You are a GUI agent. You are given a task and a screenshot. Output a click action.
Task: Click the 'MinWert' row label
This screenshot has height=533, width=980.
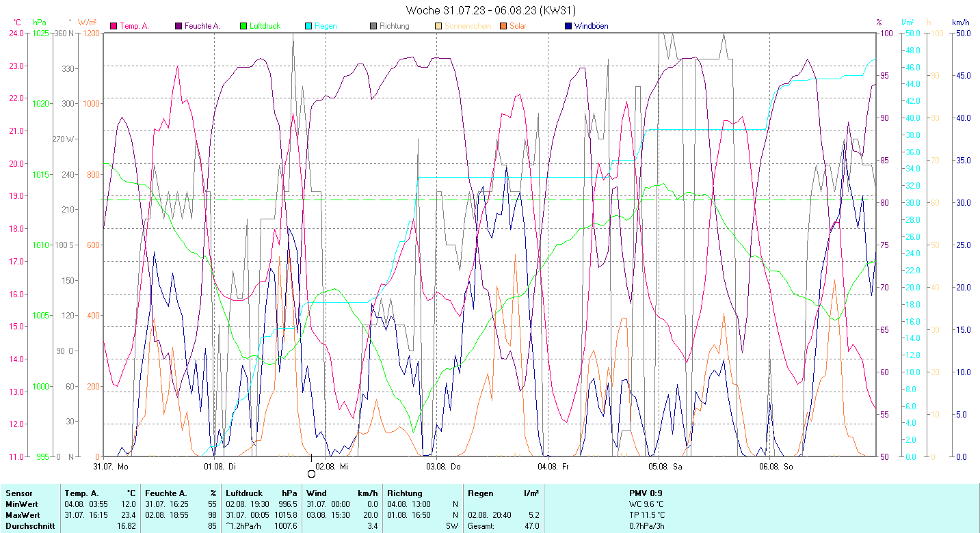click(21, 504)
